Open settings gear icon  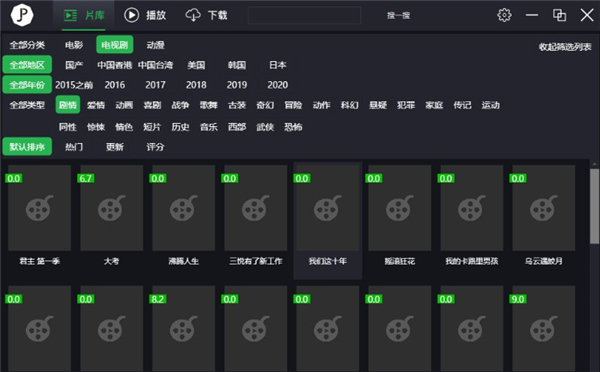coord(504,15)
